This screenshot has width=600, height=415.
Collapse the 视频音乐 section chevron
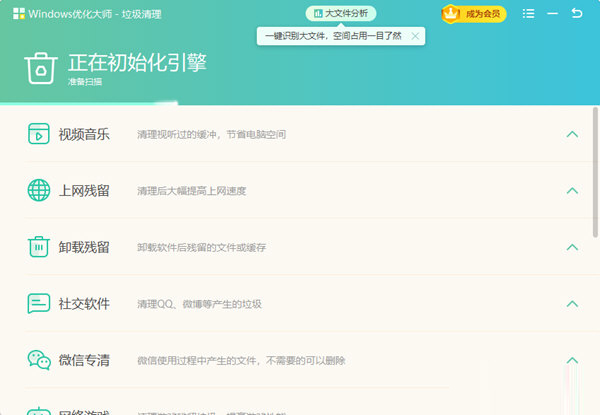click(x=572, y=134)
